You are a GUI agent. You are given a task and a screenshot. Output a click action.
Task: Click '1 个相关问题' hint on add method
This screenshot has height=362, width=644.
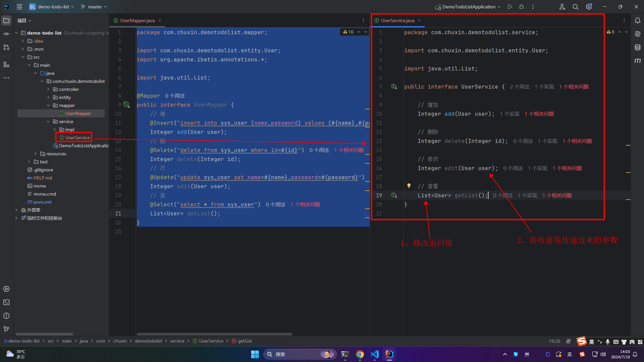(x=539, y=114)
